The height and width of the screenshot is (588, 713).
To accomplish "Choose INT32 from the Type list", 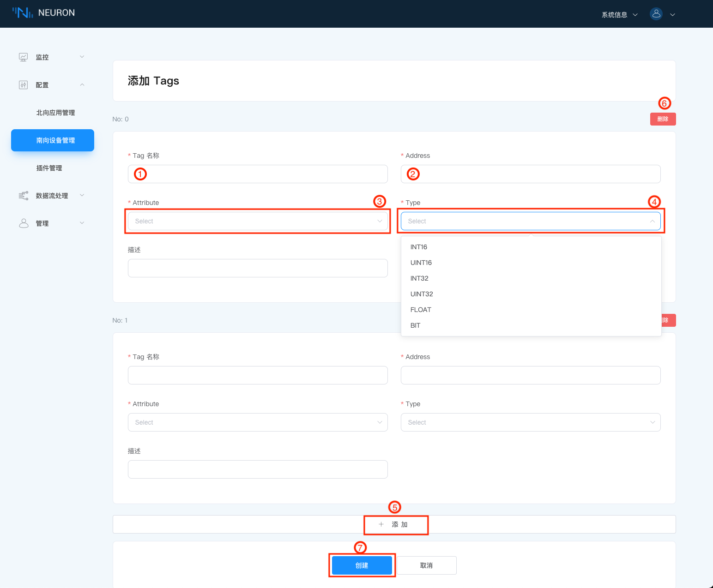I will point(531,278).
